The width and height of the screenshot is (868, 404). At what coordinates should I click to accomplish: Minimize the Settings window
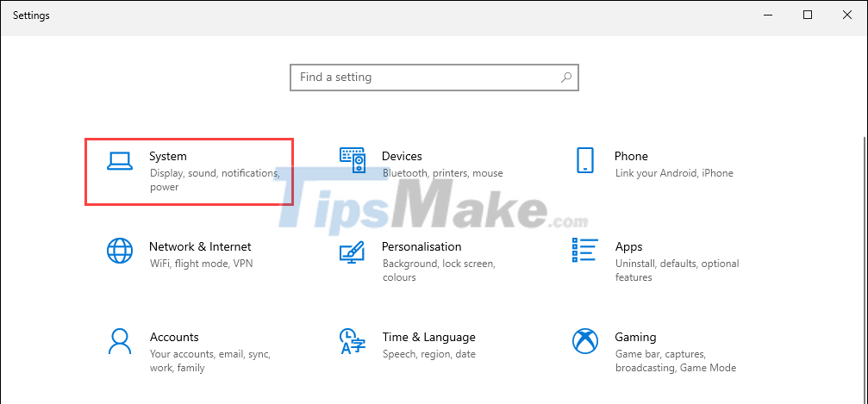click(768, 15)
